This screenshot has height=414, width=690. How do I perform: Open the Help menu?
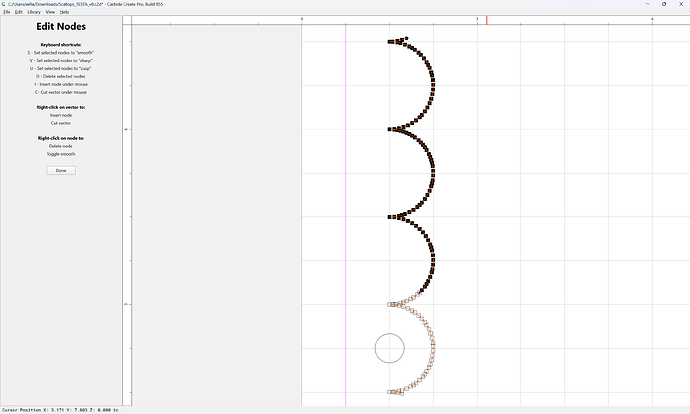point(64,12)
